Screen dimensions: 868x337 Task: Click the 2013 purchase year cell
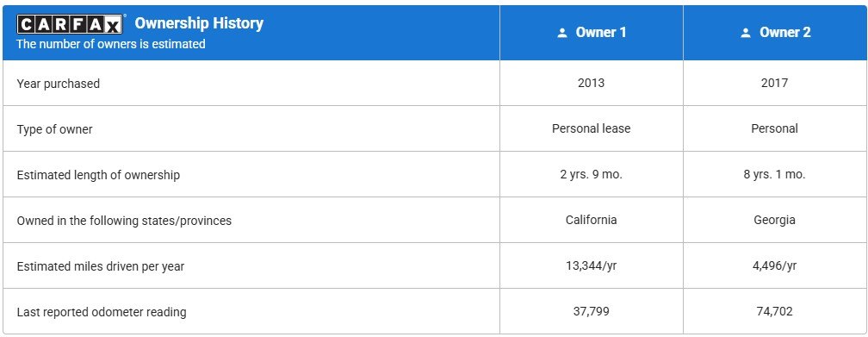coord(592,83)
